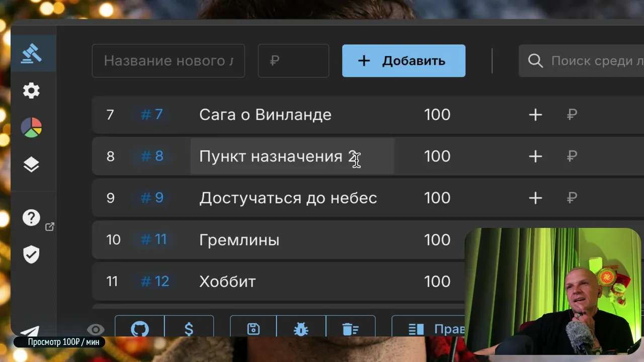Click lot name Сага о Винланде
The height and width of the screenshot is (362, 644).
coord(265,115)
